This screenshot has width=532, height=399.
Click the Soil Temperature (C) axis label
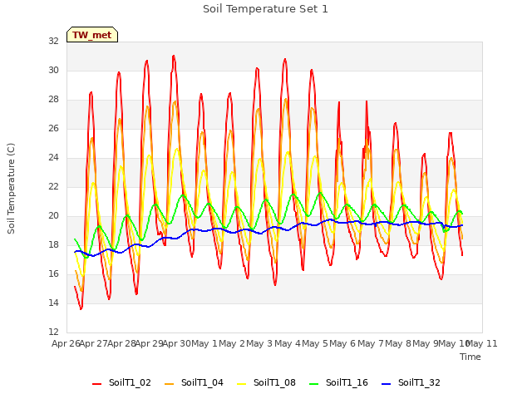[11, 189]
